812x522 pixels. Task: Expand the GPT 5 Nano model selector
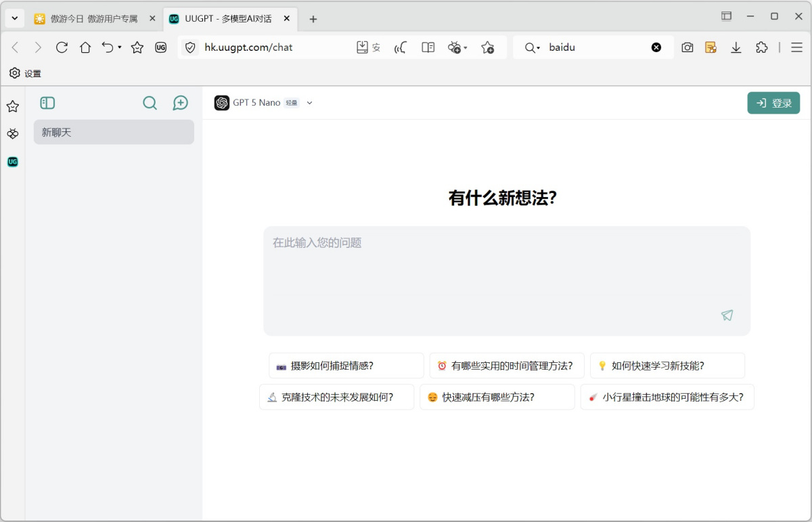tap(309, 102)
